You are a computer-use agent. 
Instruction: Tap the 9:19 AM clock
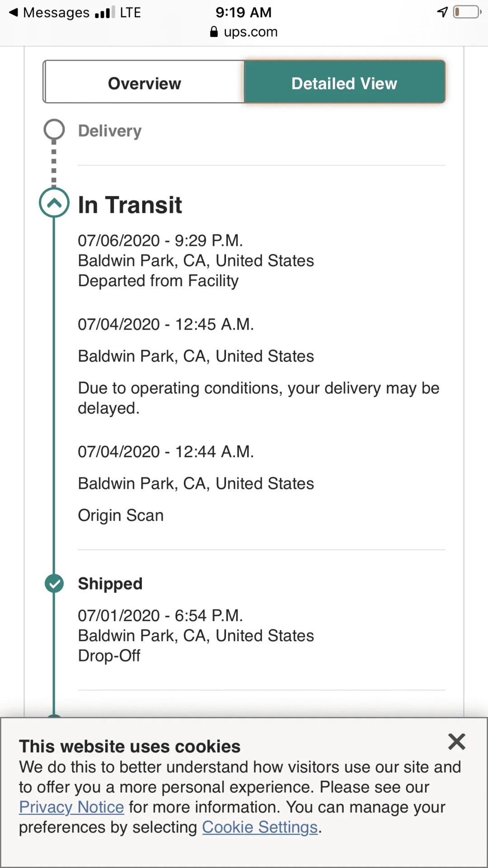point(244,12)
